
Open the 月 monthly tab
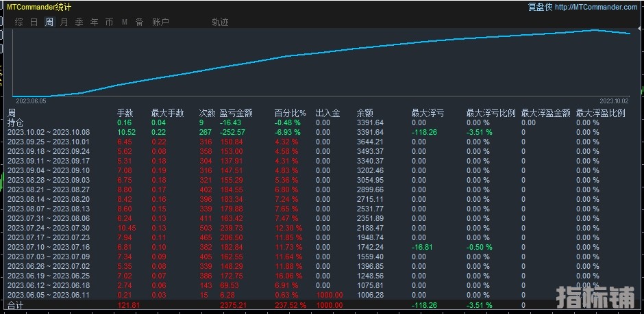tap(64, 22)
